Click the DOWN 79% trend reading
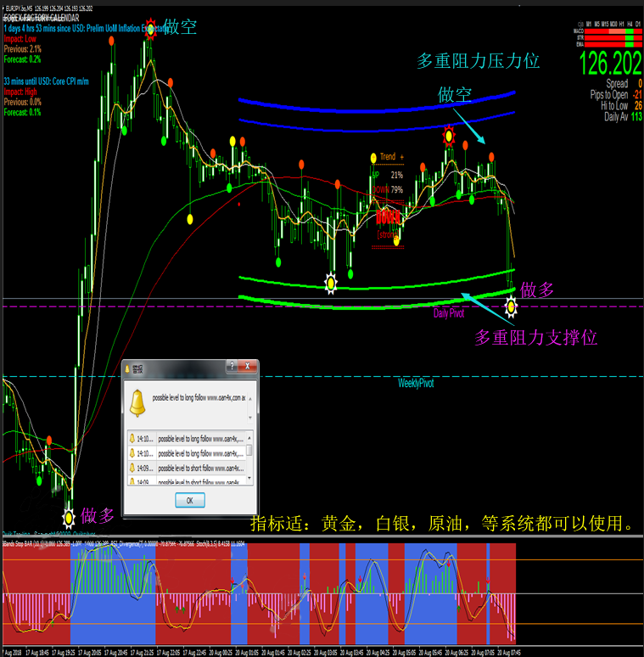The height and width of the screenshot is (657, 644). 388,190
